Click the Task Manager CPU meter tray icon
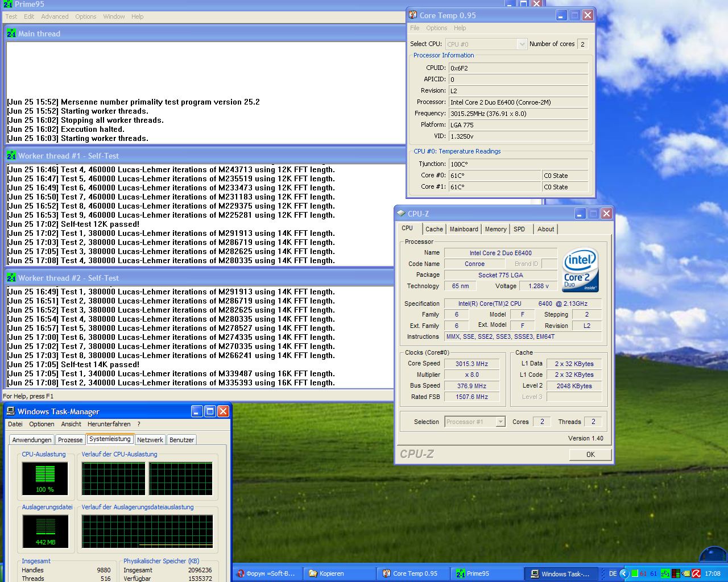 (x=676, y=573)
